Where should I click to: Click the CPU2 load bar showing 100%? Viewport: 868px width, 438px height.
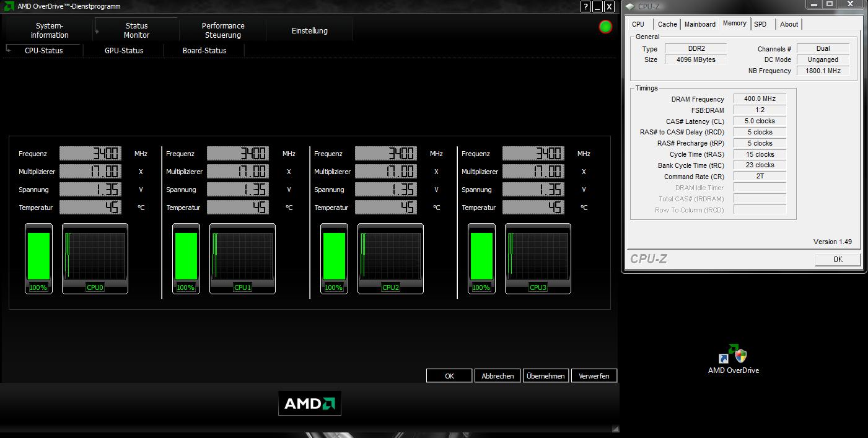coord(334,258)
